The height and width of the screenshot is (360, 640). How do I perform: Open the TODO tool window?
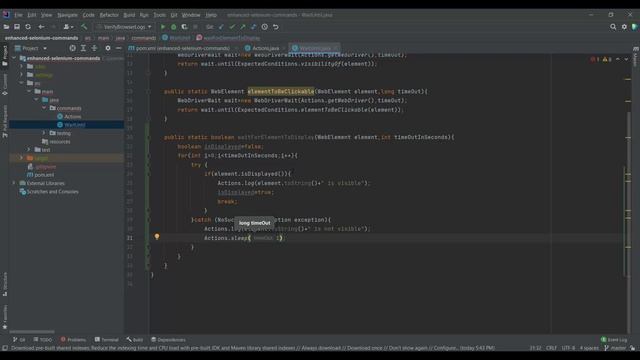pyautogui.click(x=43, y=340)
